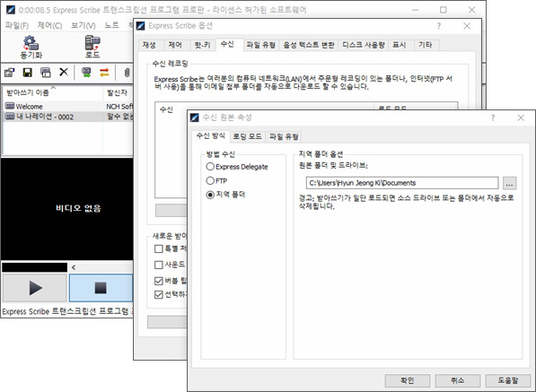
Task: Click the help ? button in Express Scribe options
Action: point(439,26)
